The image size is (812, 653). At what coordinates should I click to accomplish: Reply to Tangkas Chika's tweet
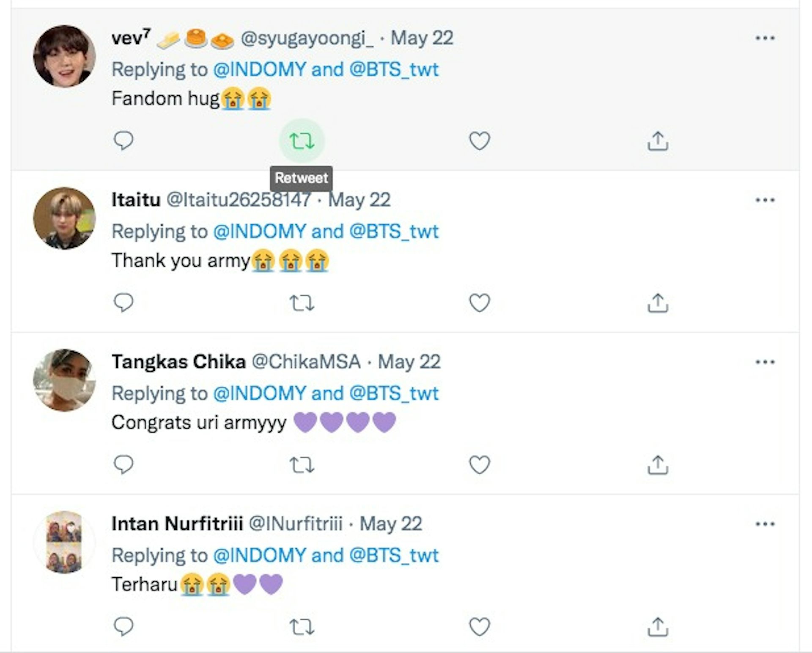(123, 465)
